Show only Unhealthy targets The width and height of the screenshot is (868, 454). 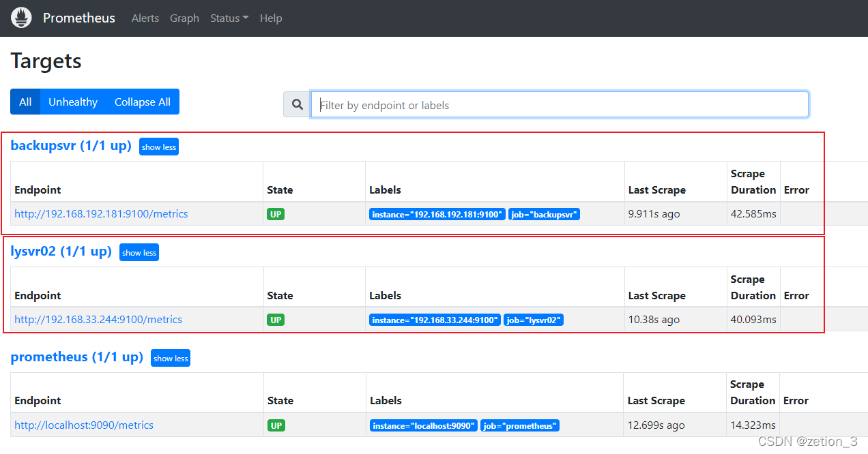pos(73,102)
